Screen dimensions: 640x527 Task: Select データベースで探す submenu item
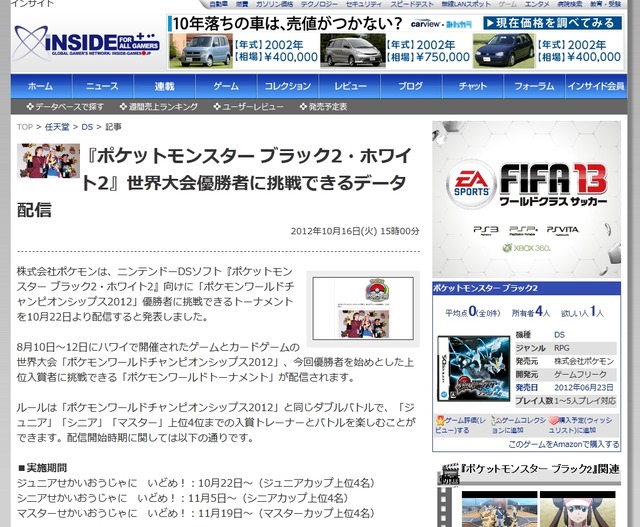pos(65,107)
